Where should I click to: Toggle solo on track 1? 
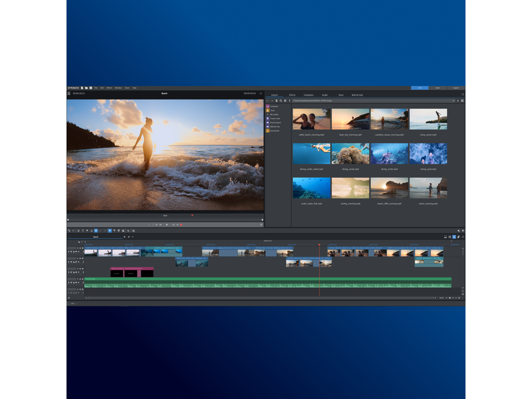pyautogui.click(x=69, y=251)
